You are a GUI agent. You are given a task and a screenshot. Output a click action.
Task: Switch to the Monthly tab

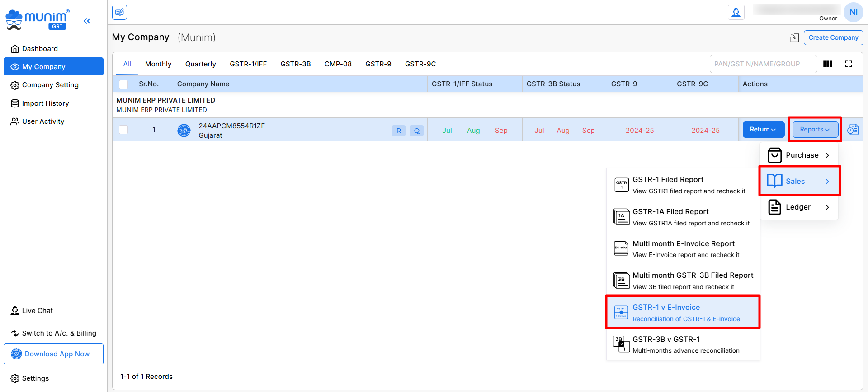click(158, 64)
